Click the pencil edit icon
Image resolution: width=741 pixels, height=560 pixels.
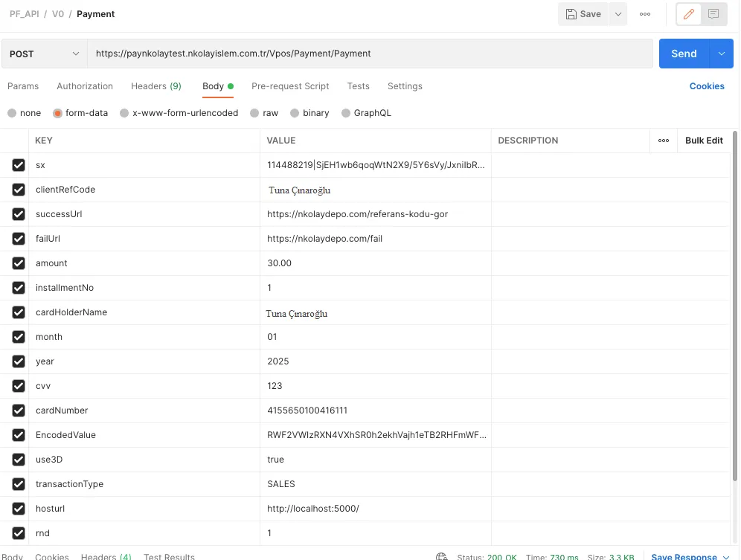tap(688, 14)
